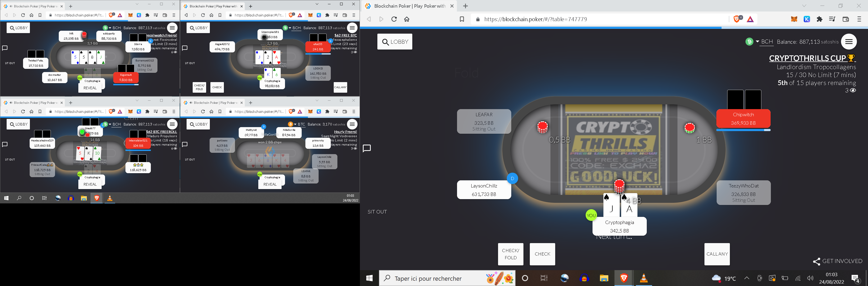Click Chipwitch turn timer bar
This screenshot has height=286, width=868.
743,130
